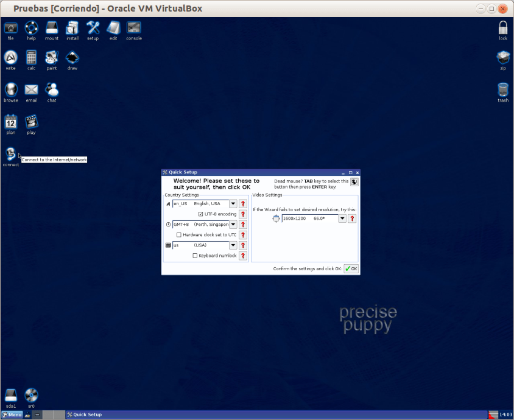Open the en_US language dropdown
The width and height of the screenshot is (514, 420).
coord(233,203)
